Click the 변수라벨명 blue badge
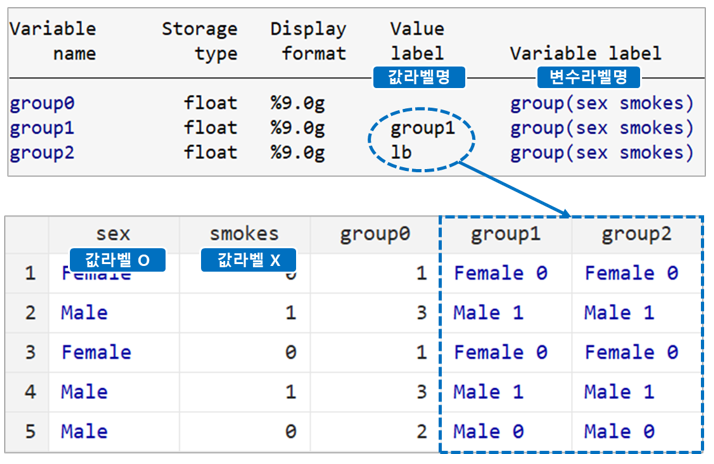Screen dimensions: 714x464 pos(589,75)
